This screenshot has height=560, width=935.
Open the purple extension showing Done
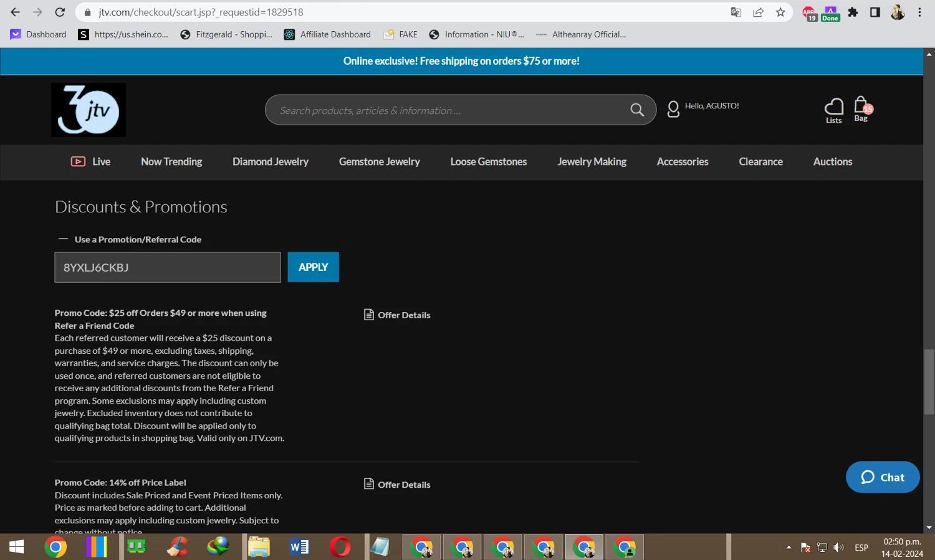pyautogui.click(x=830, y=13)
